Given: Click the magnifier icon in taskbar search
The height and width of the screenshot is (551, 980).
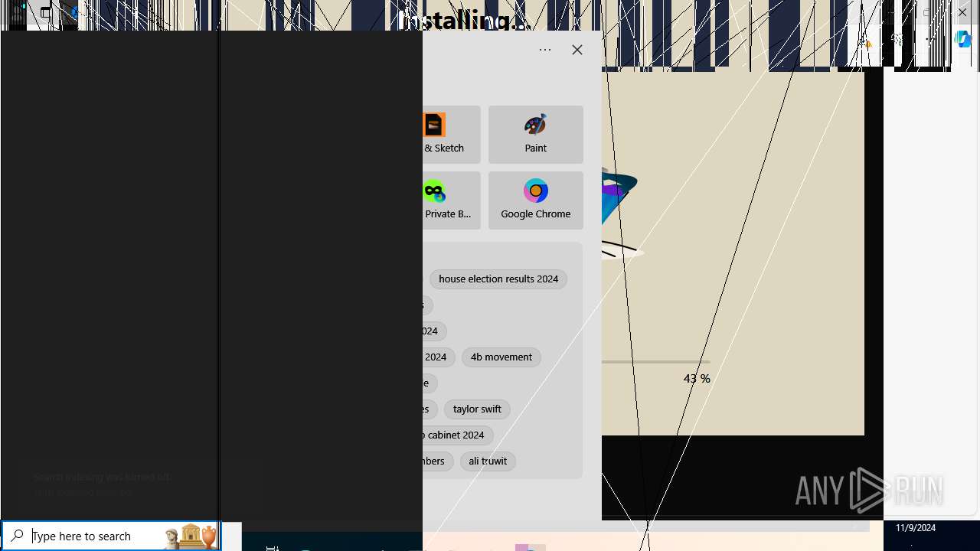Looking at the screenshot, I should [17, 536].
